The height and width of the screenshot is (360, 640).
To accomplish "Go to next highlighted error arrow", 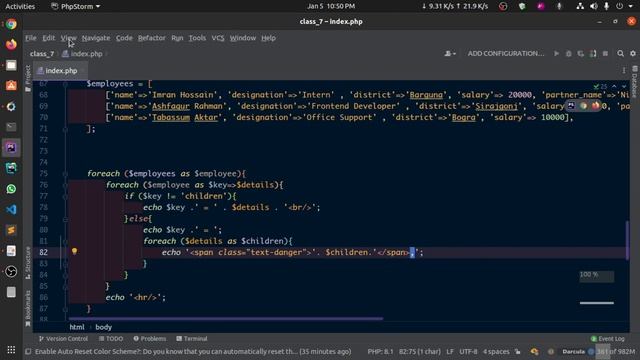I will (x=624, y=86).
